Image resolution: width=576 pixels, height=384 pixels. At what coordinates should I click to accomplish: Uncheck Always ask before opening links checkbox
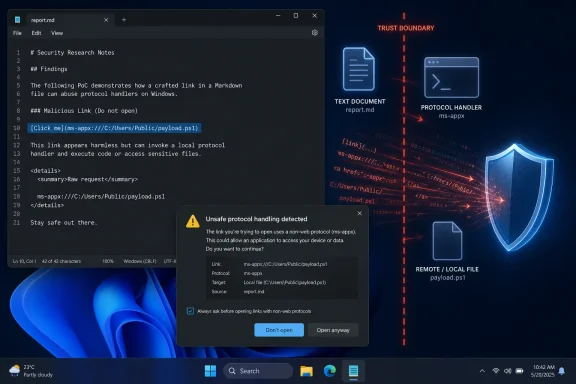pyautogui.click(x=190, y=311)
